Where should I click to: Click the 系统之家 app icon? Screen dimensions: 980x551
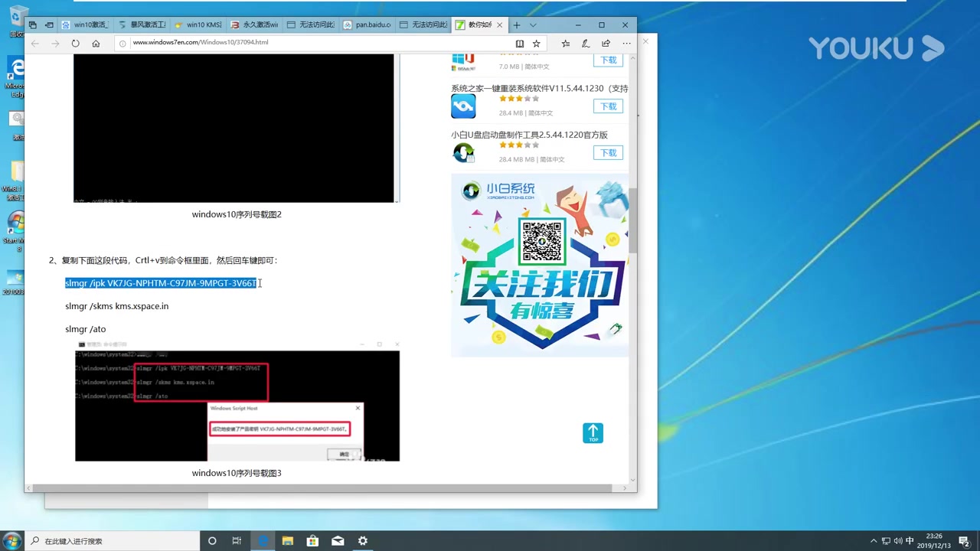coord(463,106)
